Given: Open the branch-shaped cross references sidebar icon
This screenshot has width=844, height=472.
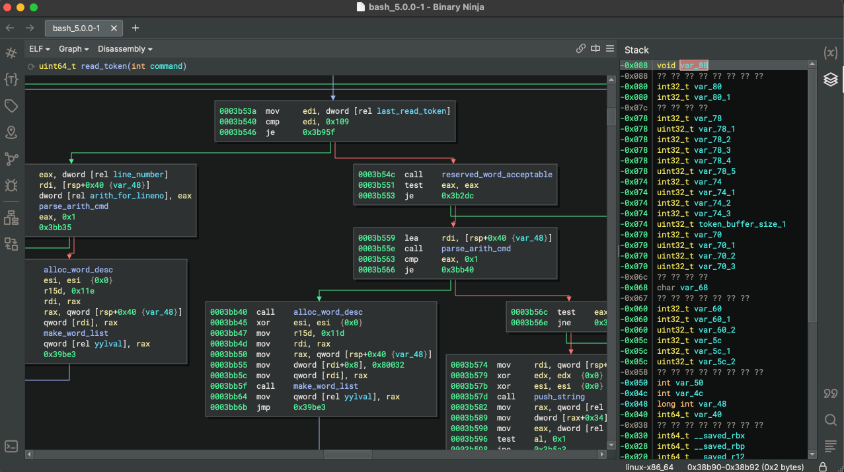Looking at the screenshot, I should click(11, 159).
